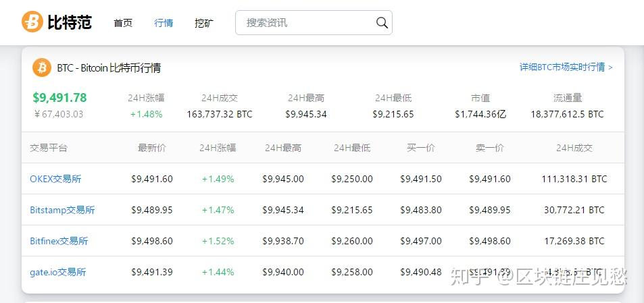Click the 交易平台 column header
Image resolution: width=644 pixels, height=303 pixels.
[x=49, y=148]
